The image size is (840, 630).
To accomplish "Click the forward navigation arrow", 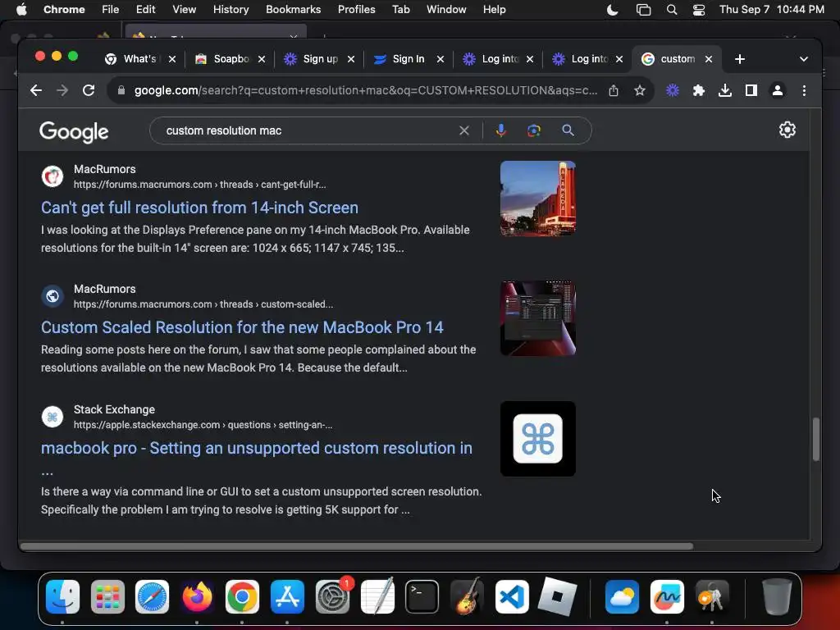I will point(62,90).
